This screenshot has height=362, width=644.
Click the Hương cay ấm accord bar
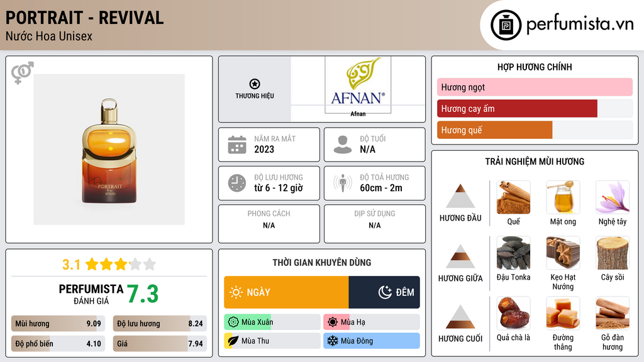(x=517, y=109)
